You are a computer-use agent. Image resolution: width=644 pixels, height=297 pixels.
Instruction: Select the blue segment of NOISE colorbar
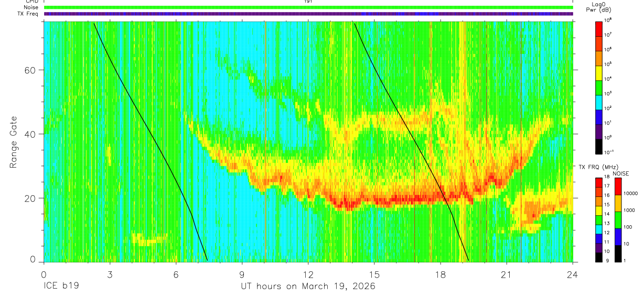(x=618, y=236)
